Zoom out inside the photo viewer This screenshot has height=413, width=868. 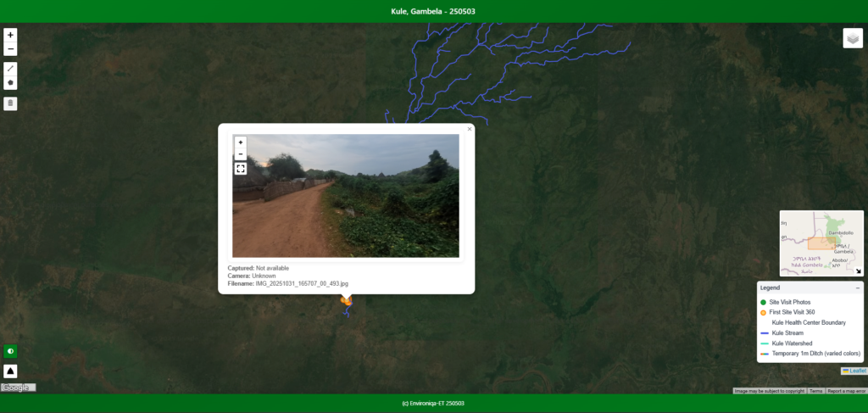click(x=241, y=154)
